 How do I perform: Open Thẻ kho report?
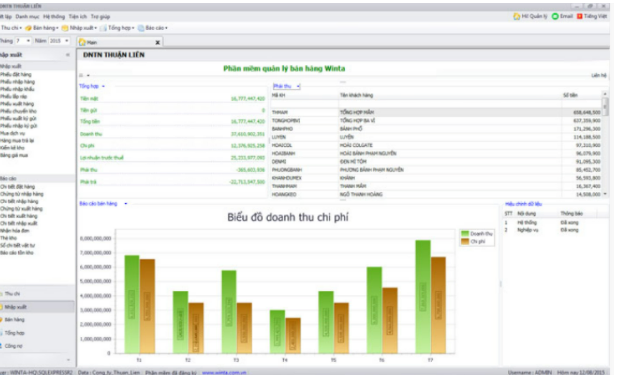[8, 238]
